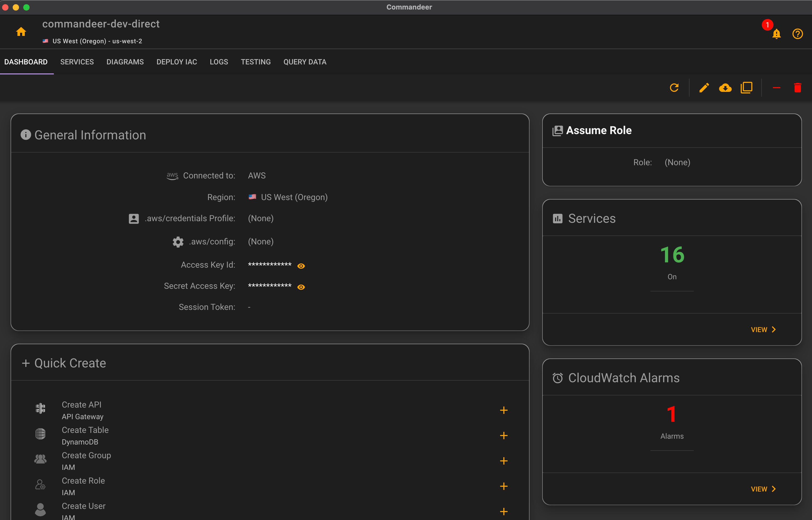Open the Diagrams tab
812x520 pixels.
tap(125, 62)
